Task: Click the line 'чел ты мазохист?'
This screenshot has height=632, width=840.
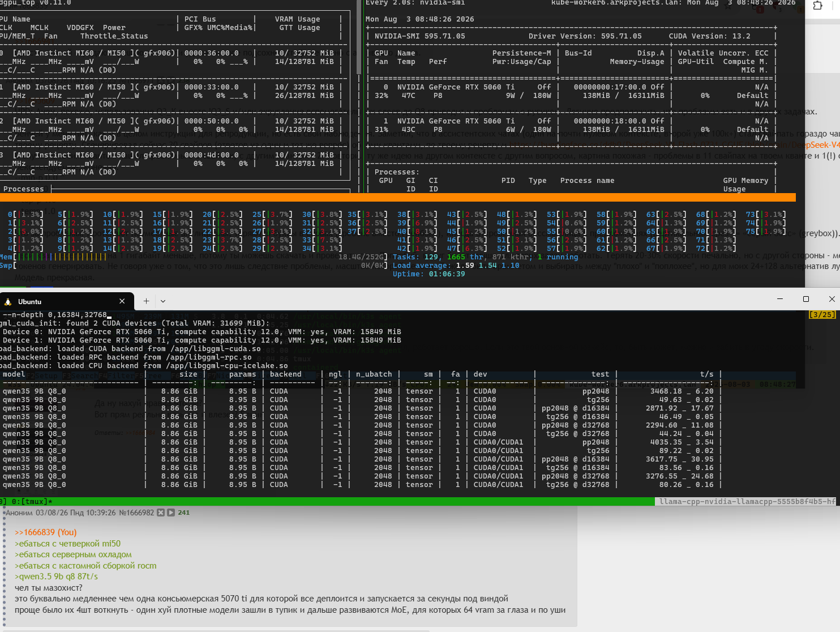Action: pyautogui.click(x=49, y=588)
